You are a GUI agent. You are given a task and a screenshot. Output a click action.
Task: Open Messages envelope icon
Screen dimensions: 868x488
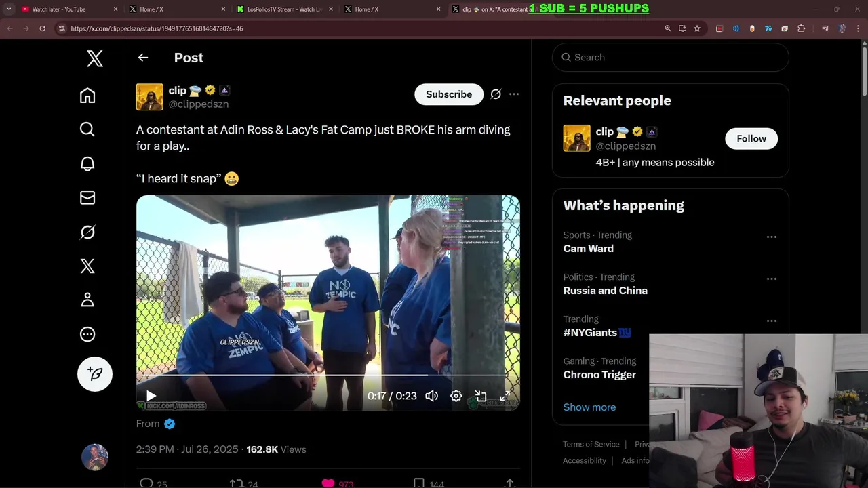point(87,198)
